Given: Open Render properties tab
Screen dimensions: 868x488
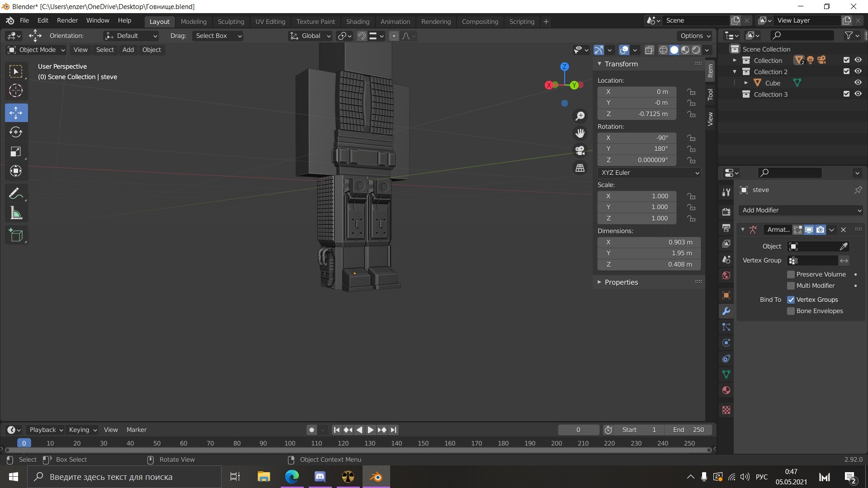Looking at the screenshot, I should click(726, 211).
